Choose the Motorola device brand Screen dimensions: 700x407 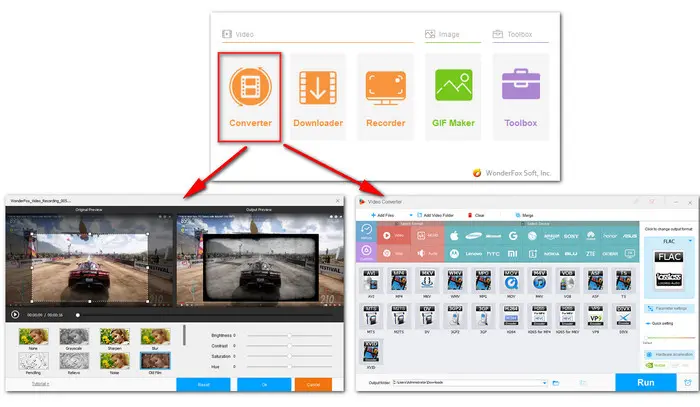click(454, 253)
